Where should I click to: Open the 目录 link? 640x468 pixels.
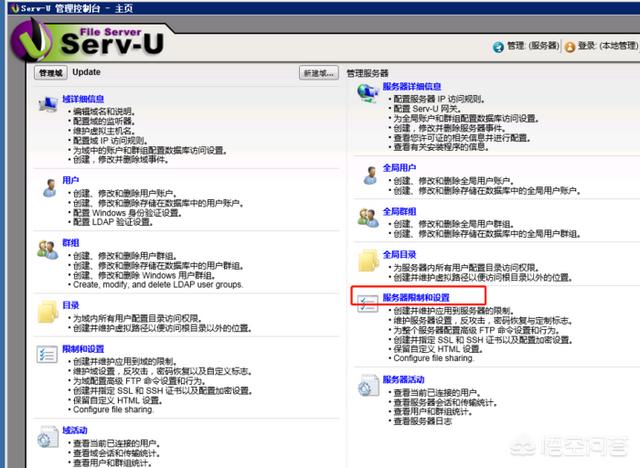point(71,306)
